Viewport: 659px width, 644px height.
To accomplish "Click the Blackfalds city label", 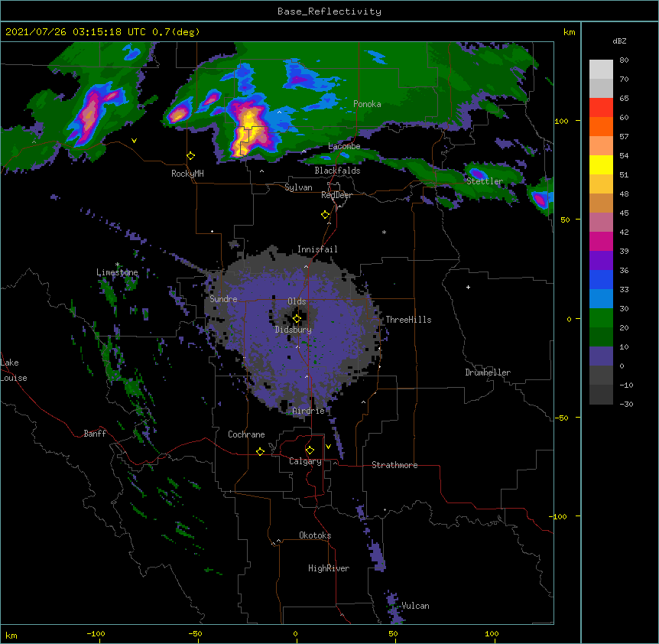I will pos(337,171).
